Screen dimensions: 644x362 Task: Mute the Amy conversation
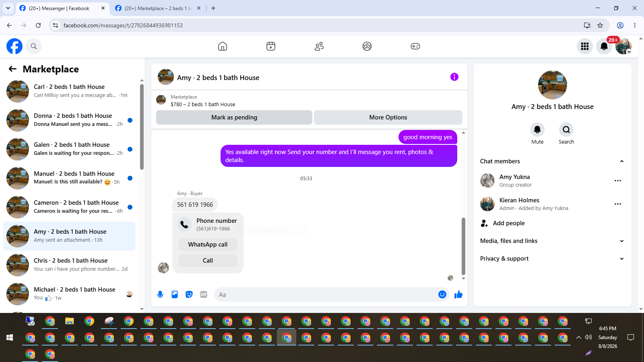[x=537, y=130]
